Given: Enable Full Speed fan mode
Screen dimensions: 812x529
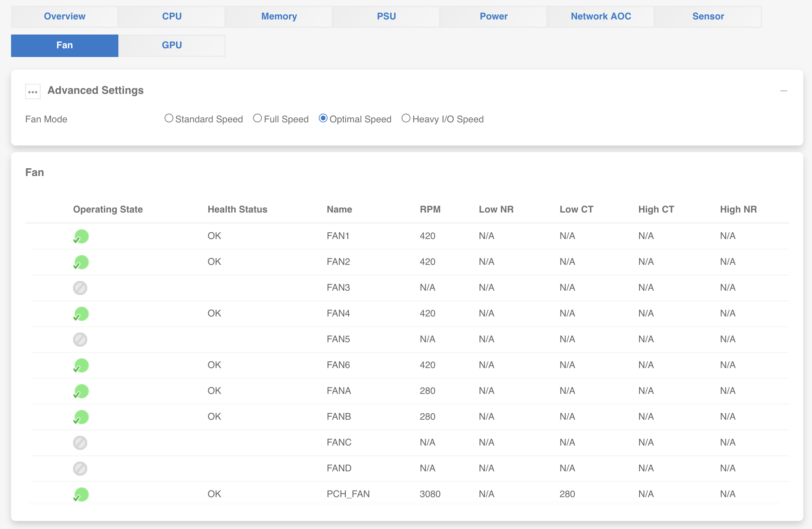Looking at the screenshot, I should [257, 118].
